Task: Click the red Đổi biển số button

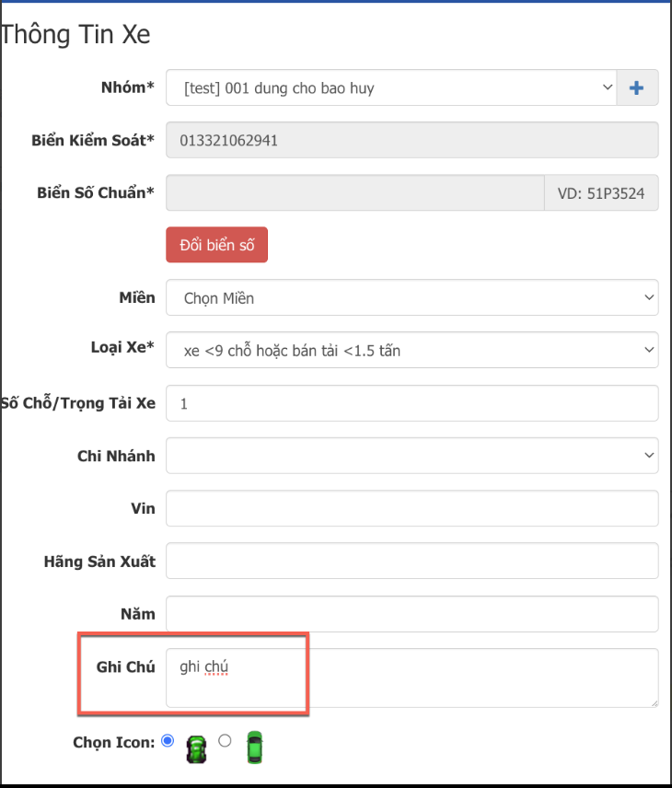Action: point(216,245)
